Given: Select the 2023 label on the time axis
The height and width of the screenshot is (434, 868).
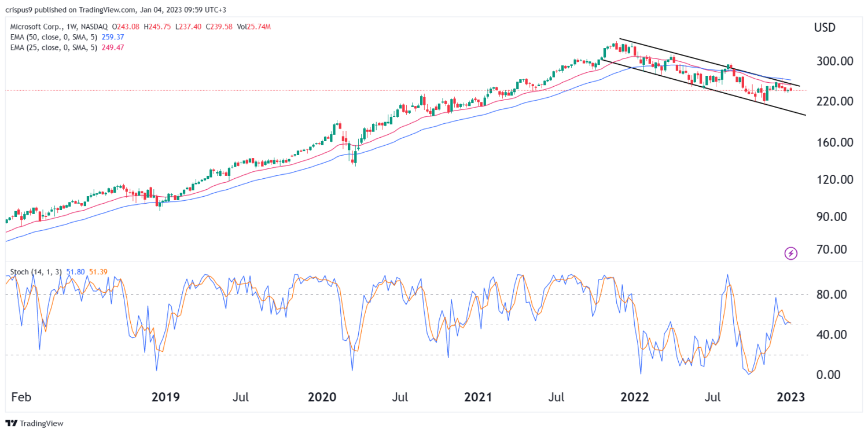Looking at the screenshot, I should [792, 398].
